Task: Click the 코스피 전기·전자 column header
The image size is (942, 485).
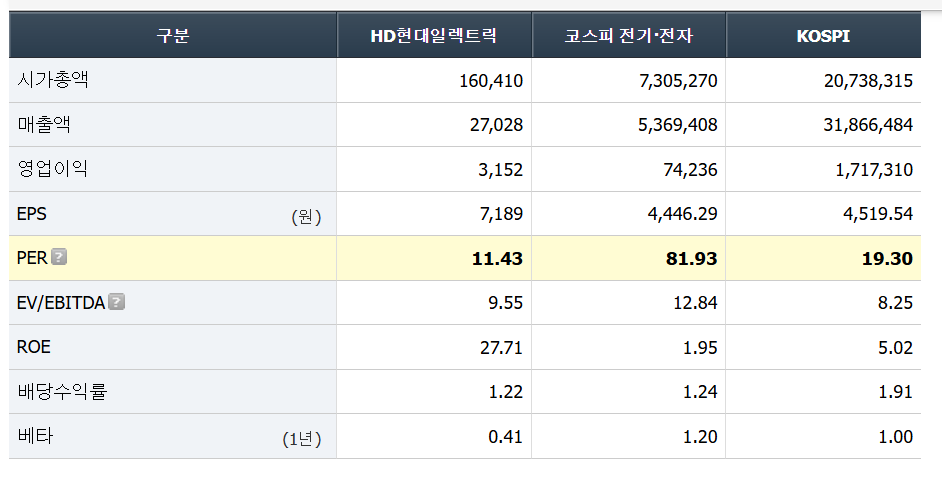Action: (628, 35)
